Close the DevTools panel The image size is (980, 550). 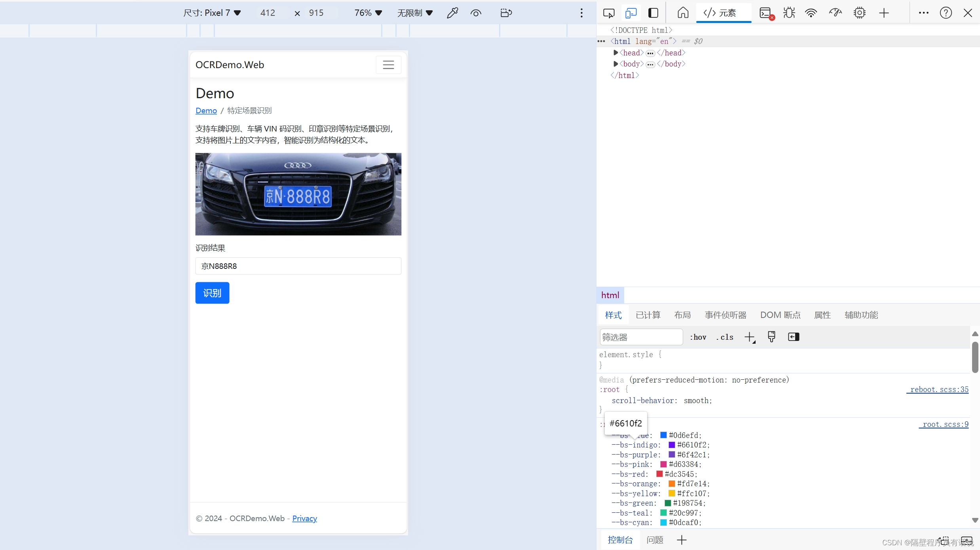(968, 13)
